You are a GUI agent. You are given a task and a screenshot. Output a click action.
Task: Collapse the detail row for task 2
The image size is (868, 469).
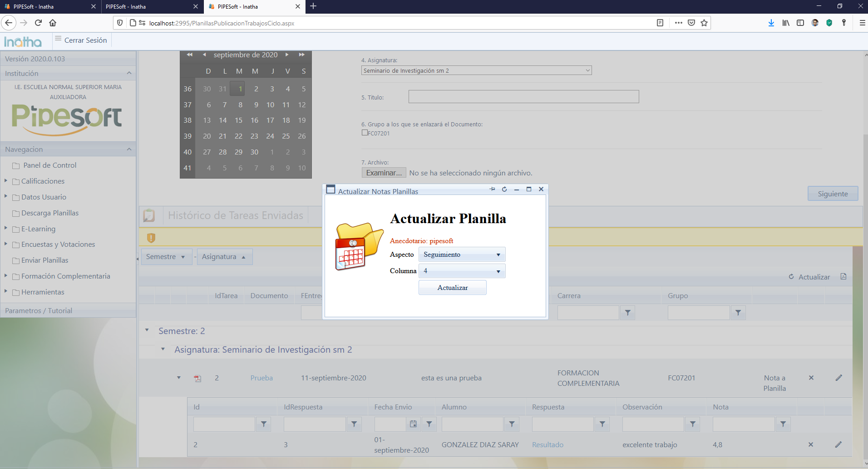(179, 378)
